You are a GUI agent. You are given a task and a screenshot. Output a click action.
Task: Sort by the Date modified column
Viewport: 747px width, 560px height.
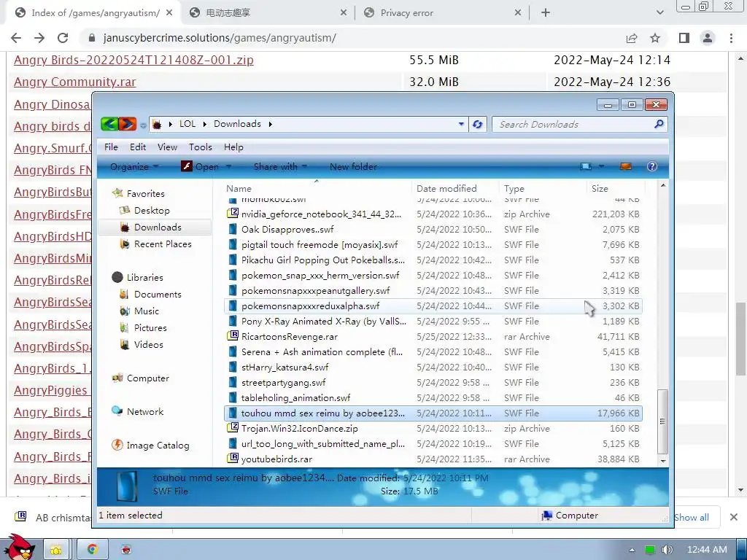446,189
